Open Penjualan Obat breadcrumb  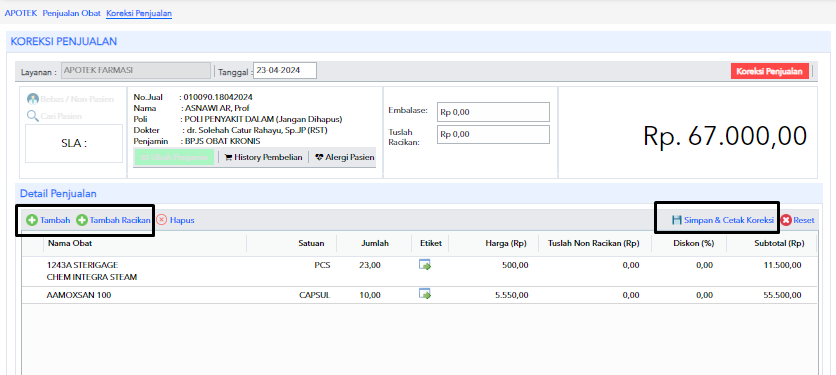71,13
